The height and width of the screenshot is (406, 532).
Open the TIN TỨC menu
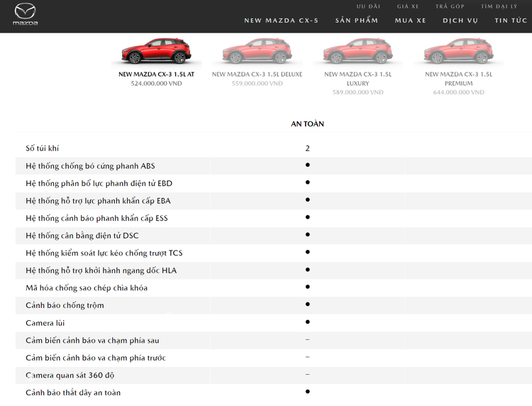[511, 21]
